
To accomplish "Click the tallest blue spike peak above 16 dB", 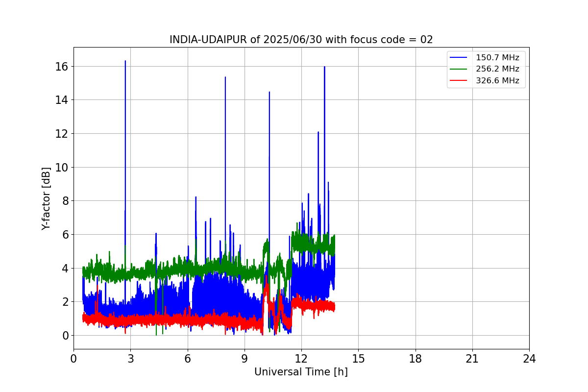I will point(125,61).
